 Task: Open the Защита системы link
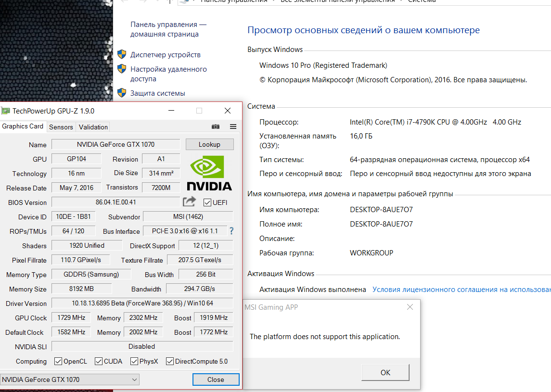[157, 93]
